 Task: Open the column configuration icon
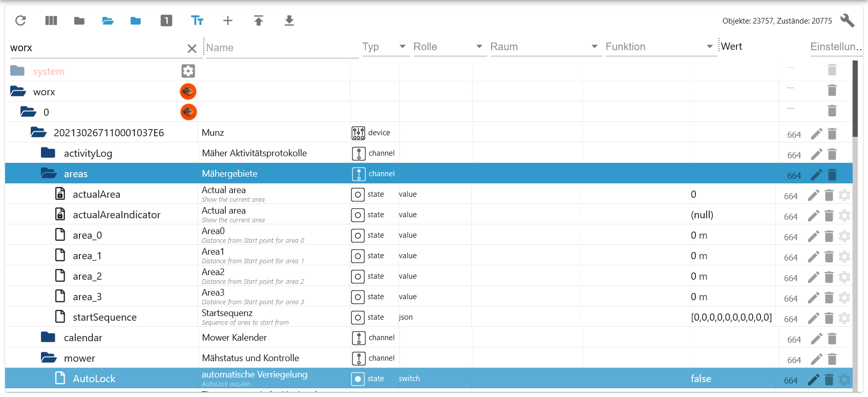(51, 20)
